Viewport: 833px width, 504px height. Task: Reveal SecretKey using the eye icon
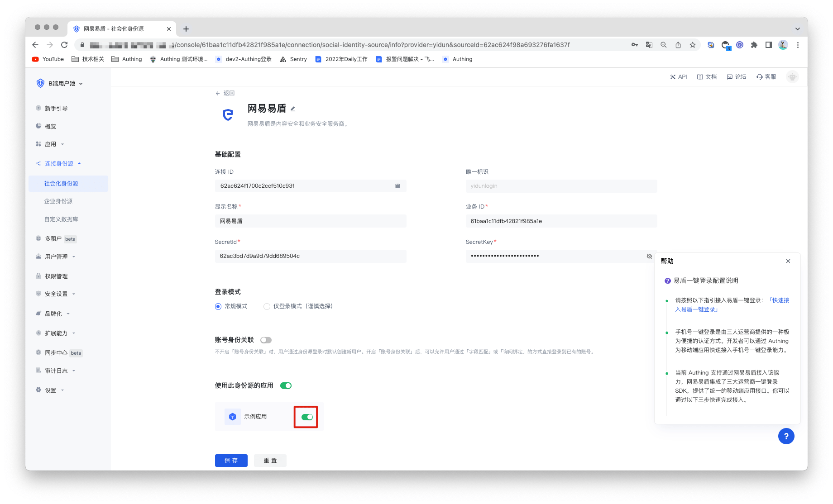click(x=649, y=256)
